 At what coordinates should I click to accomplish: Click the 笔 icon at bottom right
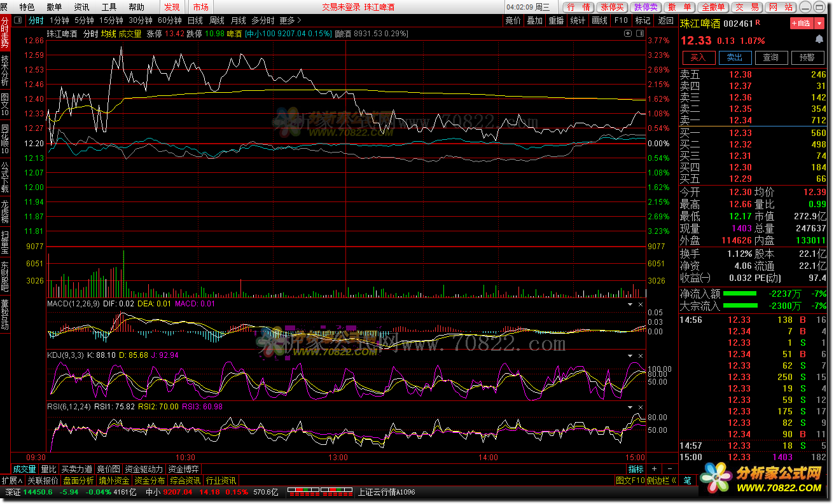click(687, 480)
